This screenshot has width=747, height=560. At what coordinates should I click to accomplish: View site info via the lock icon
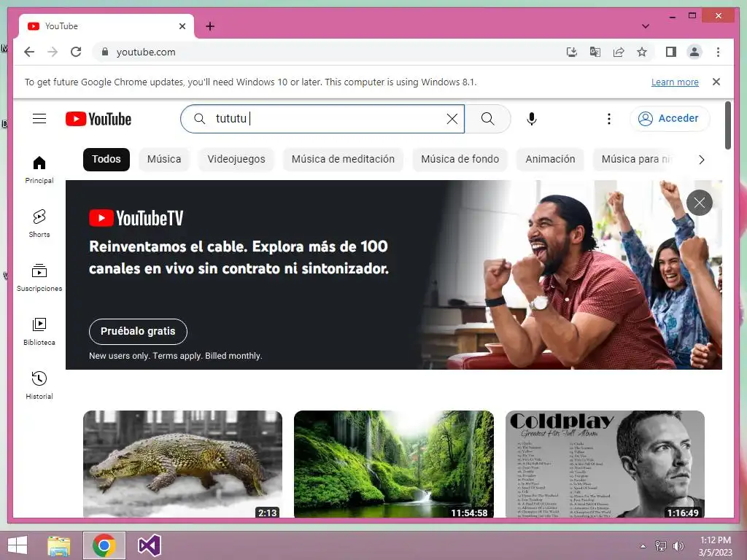pyautogui.click(x=105, y=52)
